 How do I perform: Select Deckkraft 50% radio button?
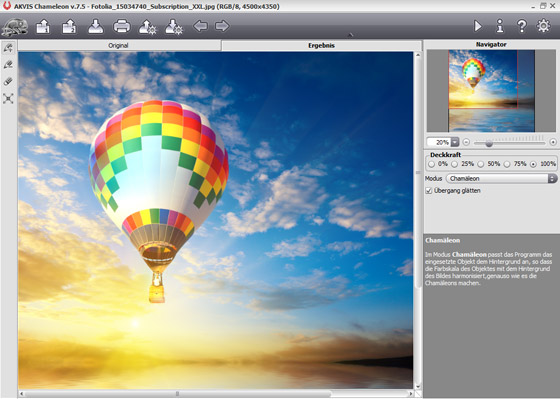click(x=481, y=164)
